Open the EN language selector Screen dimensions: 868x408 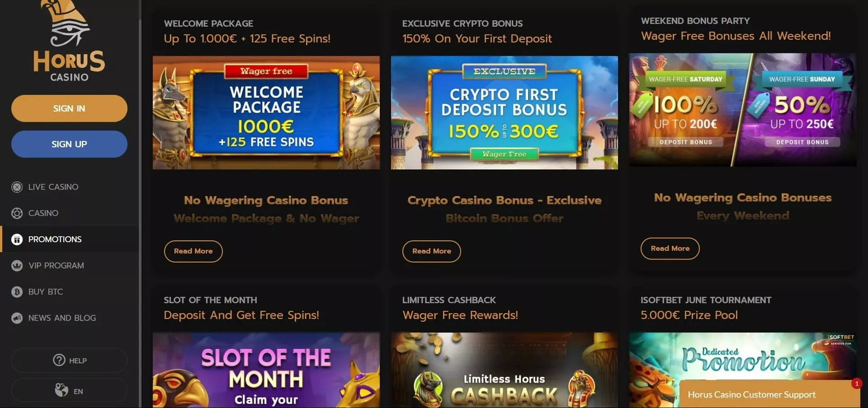(x=69, y=390)
